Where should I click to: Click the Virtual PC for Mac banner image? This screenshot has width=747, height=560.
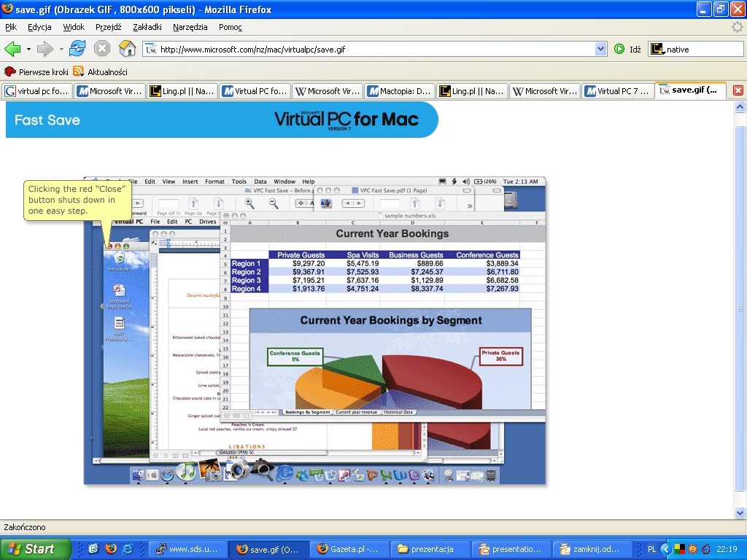(222, 120)
